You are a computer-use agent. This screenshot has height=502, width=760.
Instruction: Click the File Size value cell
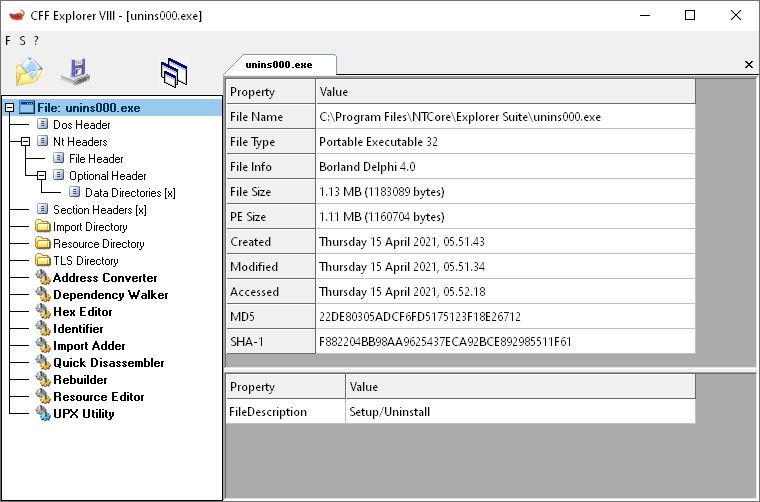pos(506,192)
